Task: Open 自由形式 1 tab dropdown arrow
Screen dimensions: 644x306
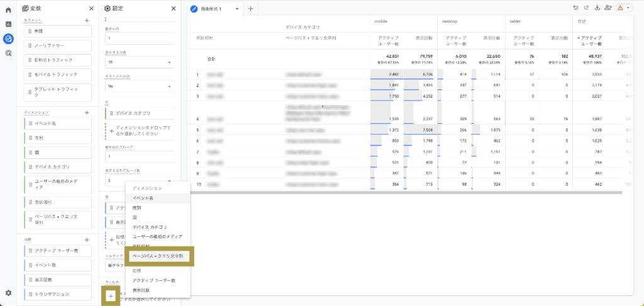Action: [x=236, y=9]
